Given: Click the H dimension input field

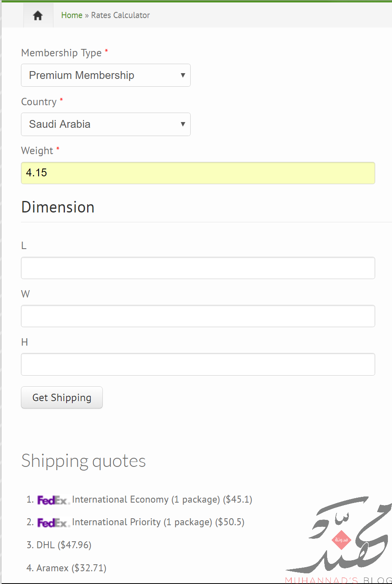Looking at the screenshot, I should pyautogui.click(x=198, y=364).
